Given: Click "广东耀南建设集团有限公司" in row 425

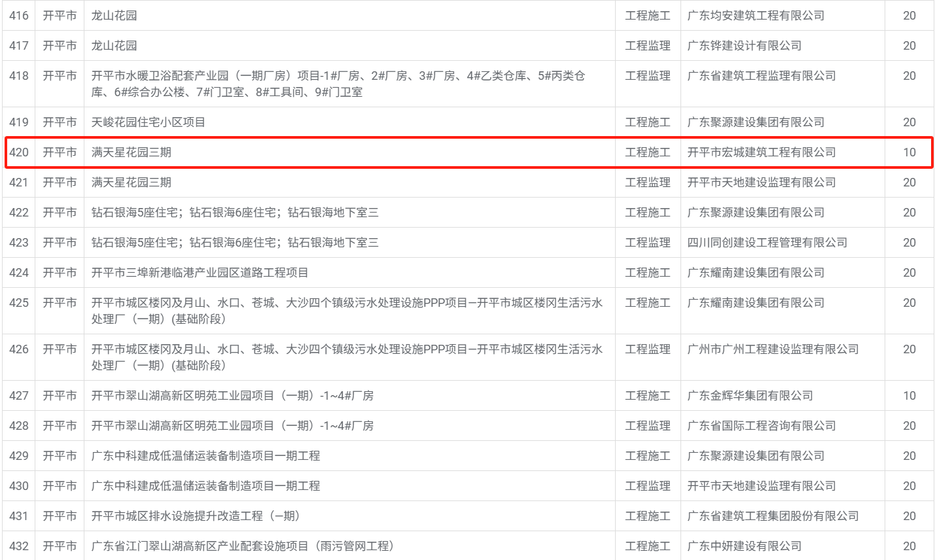Looking at the screenshot, I should (756, 303).
